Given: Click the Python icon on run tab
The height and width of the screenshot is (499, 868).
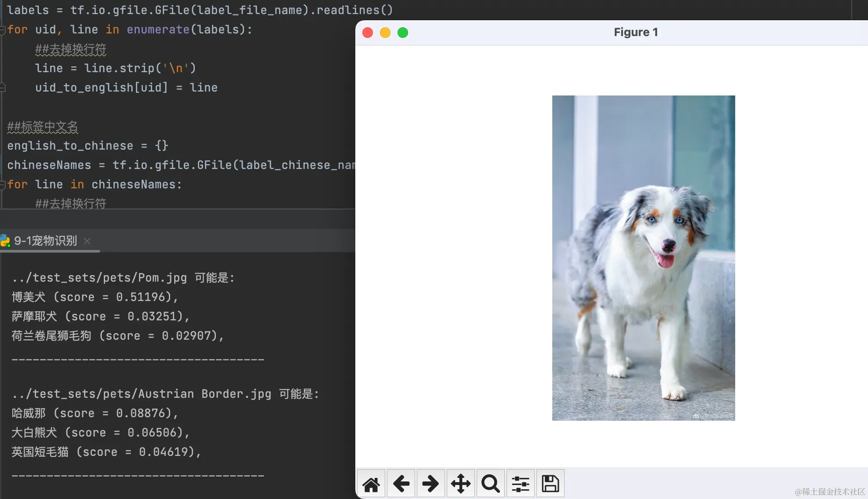Looking at the screenshot, I should (5, 241).
